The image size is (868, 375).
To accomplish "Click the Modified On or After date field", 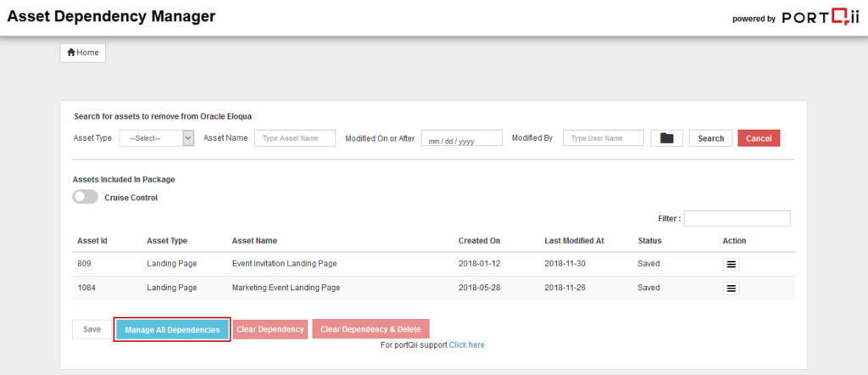I will [461, 139].
